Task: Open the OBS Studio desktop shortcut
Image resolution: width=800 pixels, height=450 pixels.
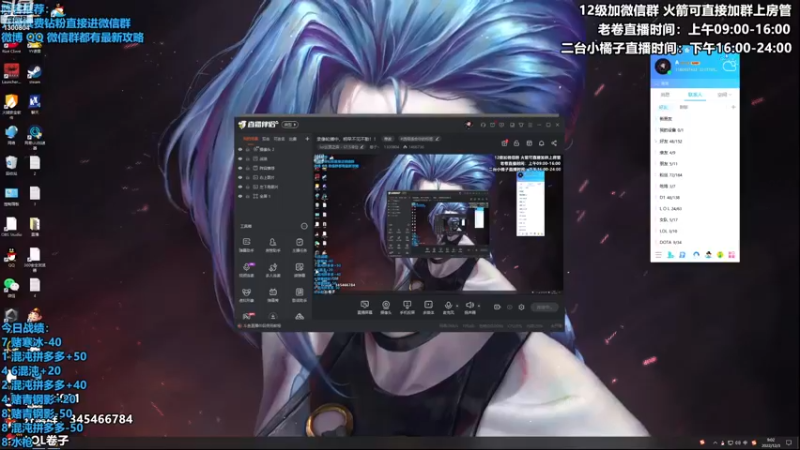Action: tap(11, 227)
